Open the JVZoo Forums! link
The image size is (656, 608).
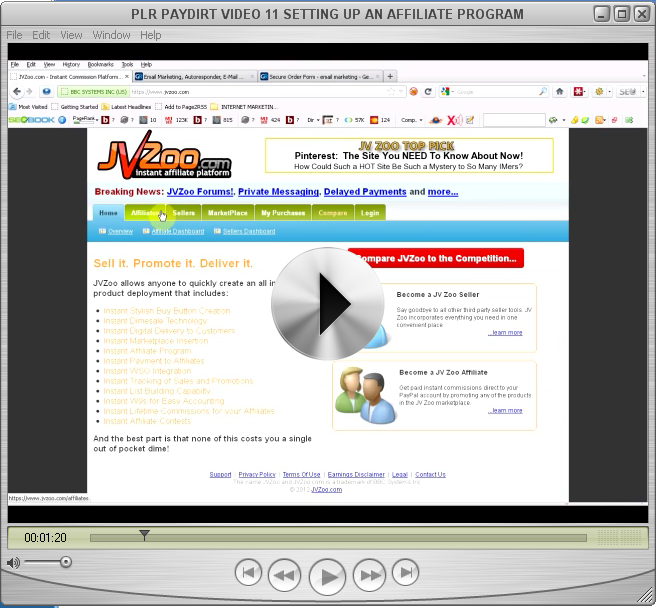pyautogui.click(x=200, y=192)
